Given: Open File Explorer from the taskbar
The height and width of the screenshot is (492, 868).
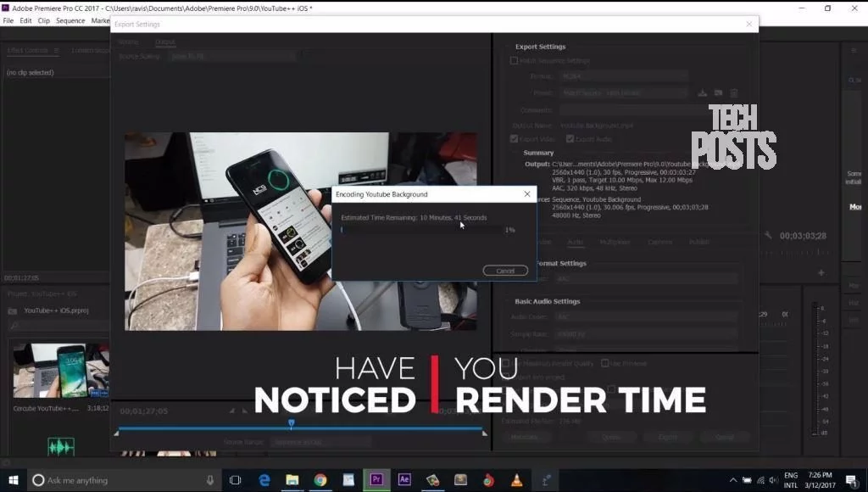Looking at the screenshot, I should point(292,480).
